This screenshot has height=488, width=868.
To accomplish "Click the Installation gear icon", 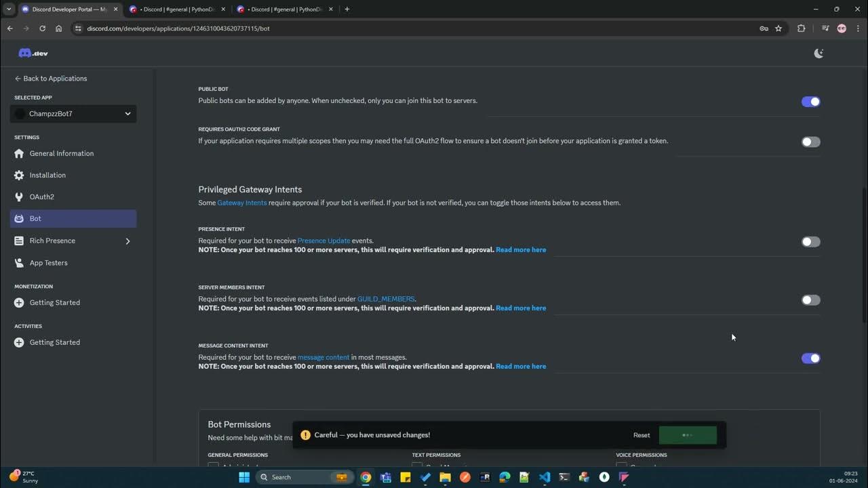I will click(x=19, y=175).
